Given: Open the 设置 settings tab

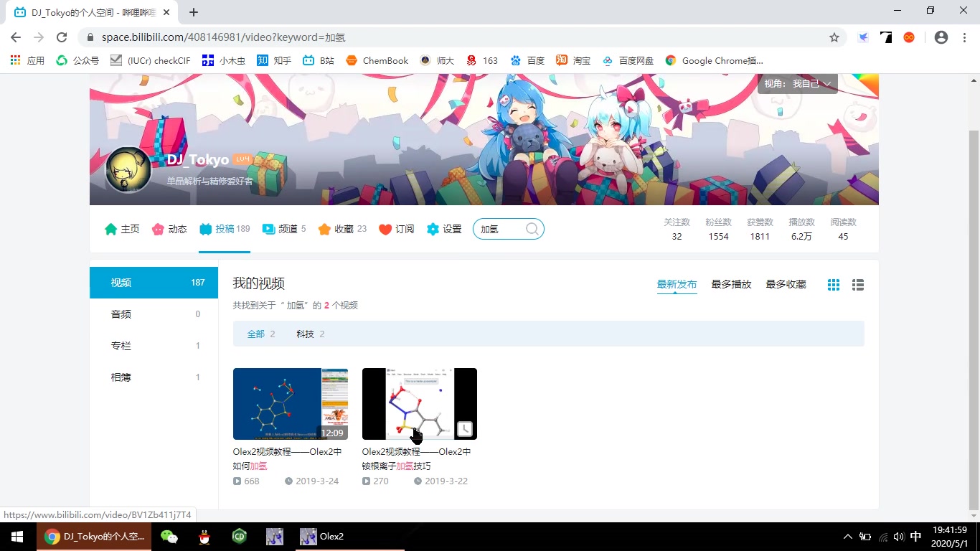Looking at the screenshot, I should click(444, 229).
